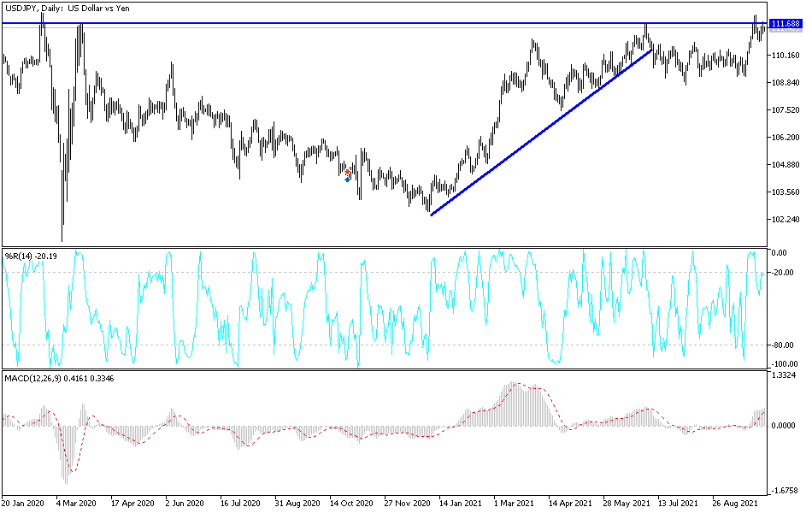Click the blue buy arrow marker
Image resolution: width=812 pixels, height=513 pixels.
(x=348, y=180)
